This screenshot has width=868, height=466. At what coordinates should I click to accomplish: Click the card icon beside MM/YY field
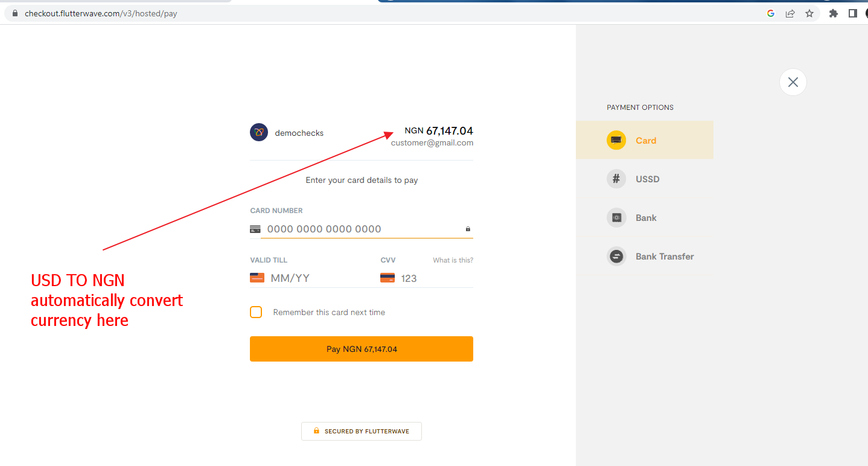point(257,278)
